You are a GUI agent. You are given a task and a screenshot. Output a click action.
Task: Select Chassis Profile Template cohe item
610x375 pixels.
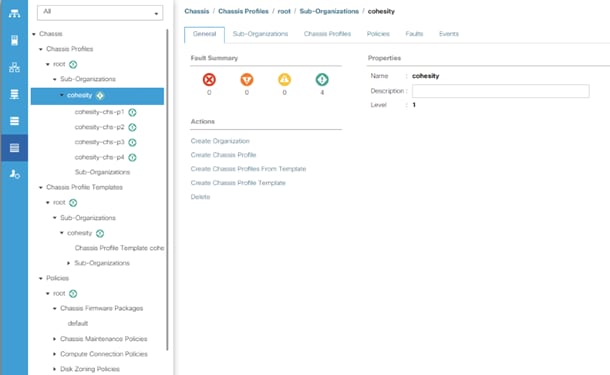tap(119, 248)
